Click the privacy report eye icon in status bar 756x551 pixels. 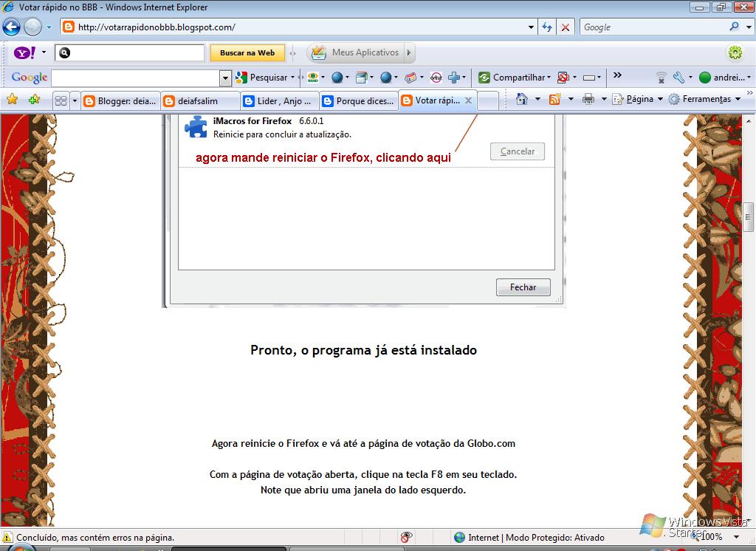tap(406, 537)
